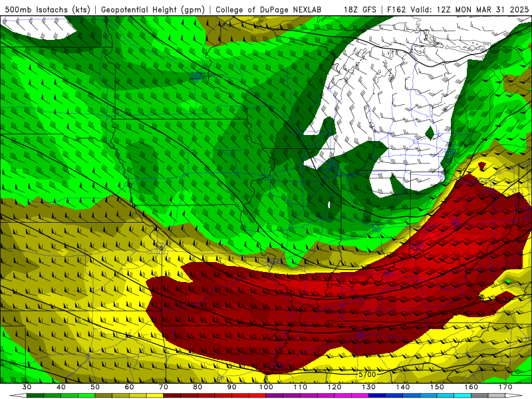532x399 pixels.
Task: Select the light gray 165-170 kt swatch
Action: pyautogui.click(x=497, y=395)
